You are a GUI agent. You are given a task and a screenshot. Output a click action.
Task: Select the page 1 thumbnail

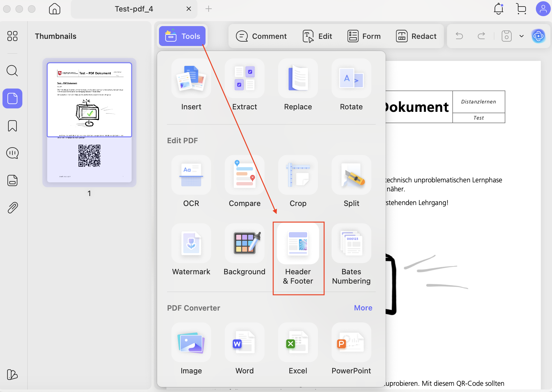89,123
